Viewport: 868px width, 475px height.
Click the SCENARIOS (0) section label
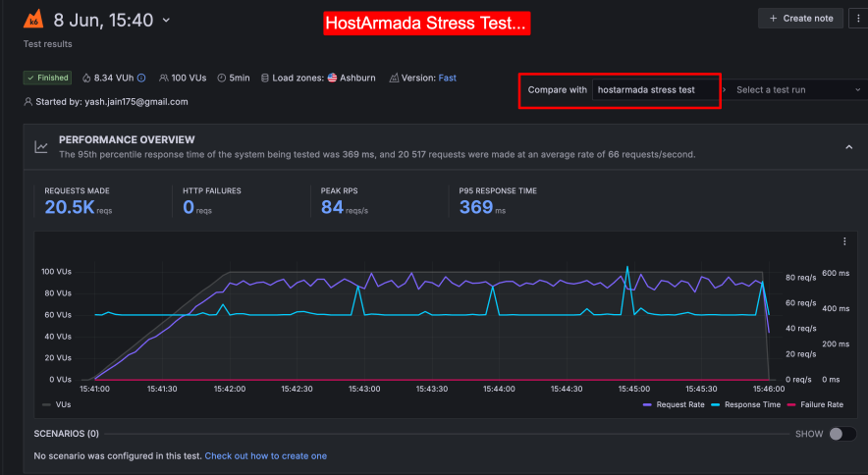click(x=66, y=434)
